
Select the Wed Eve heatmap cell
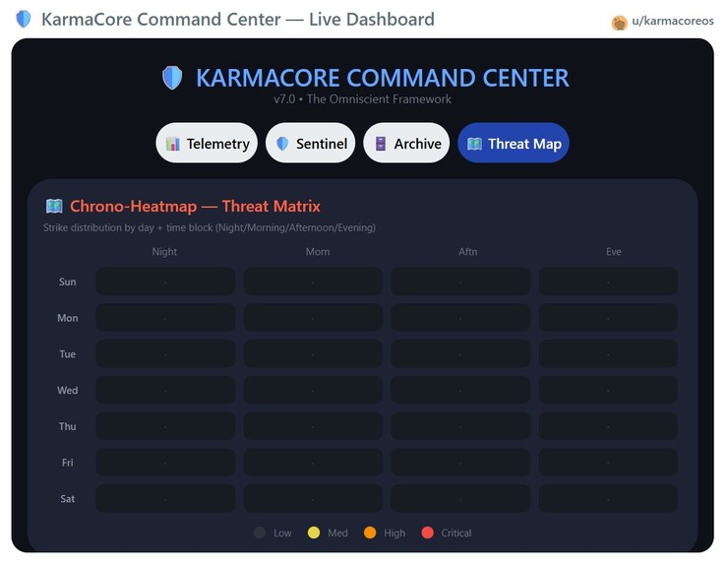pyautogui.click(x=608, y=390)
